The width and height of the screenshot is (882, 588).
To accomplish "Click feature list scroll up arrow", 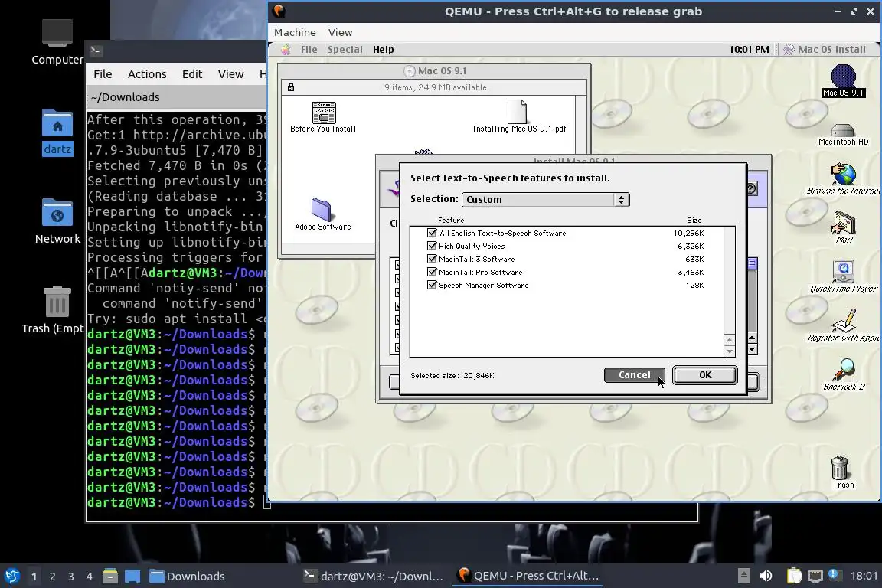I will (730, 340).
